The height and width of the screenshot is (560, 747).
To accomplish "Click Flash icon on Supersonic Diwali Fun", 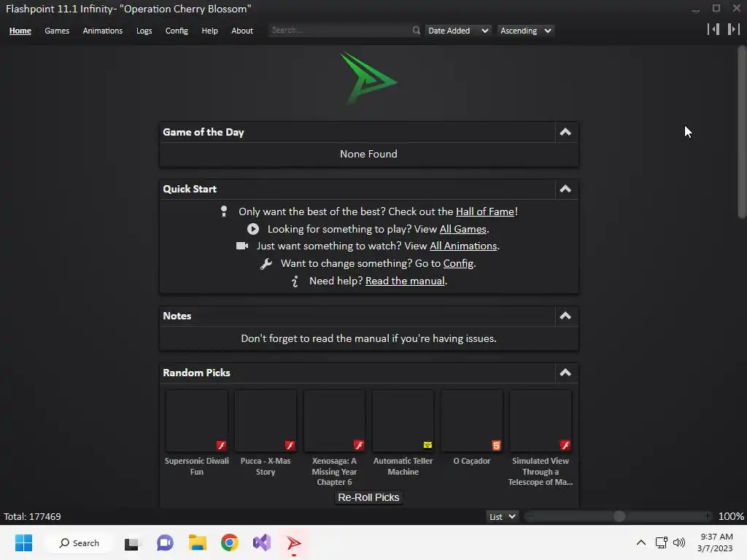I will tap(221, 446).
